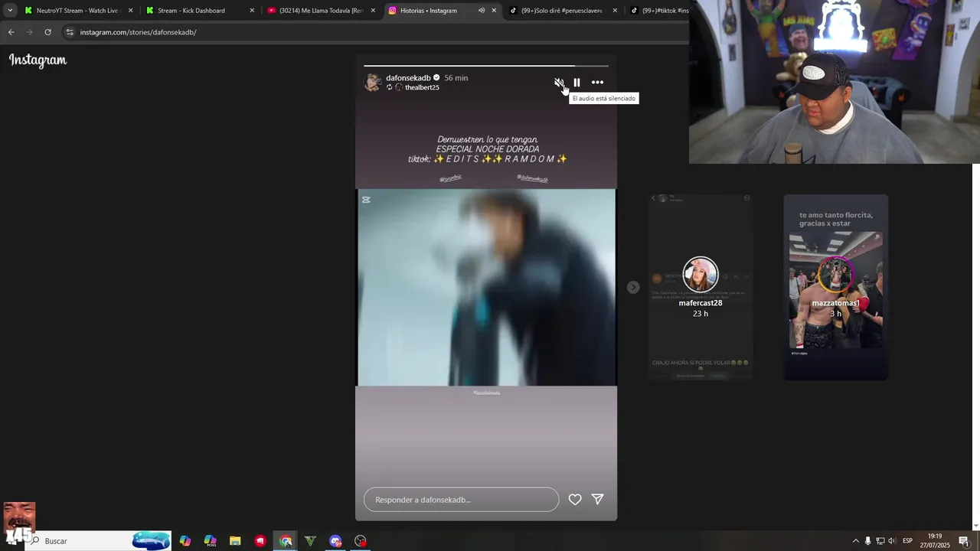
Task: Unmute the story audio speaker icon
Action: tap(559, 82)
